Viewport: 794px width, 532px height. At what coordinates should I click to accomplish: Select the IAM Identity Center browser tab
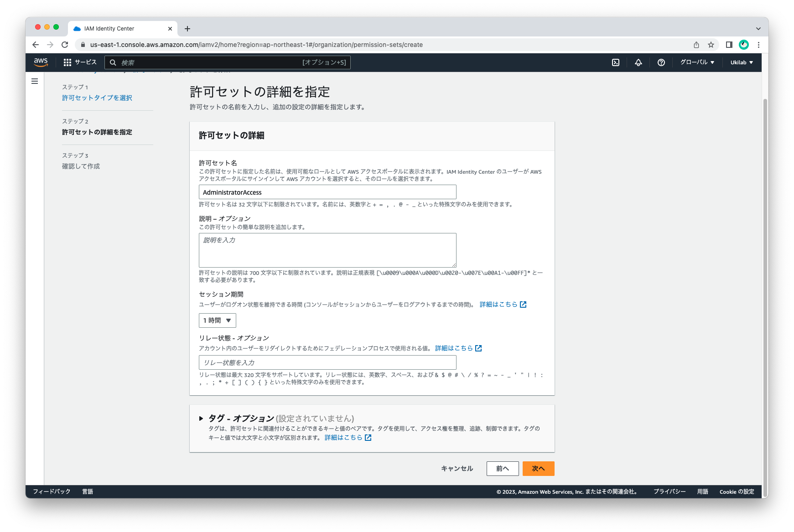pyautogui.click(x=123, y=29)
